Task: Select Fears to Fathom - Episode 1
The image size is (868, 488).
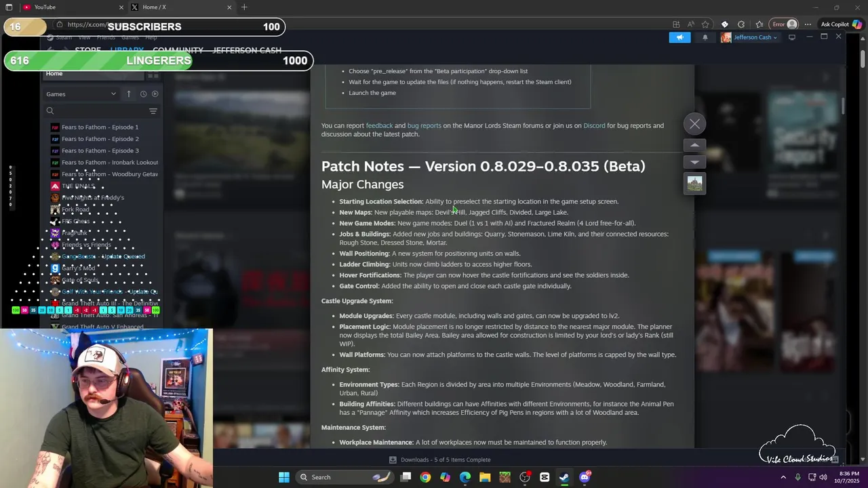Action: (100, 127)
